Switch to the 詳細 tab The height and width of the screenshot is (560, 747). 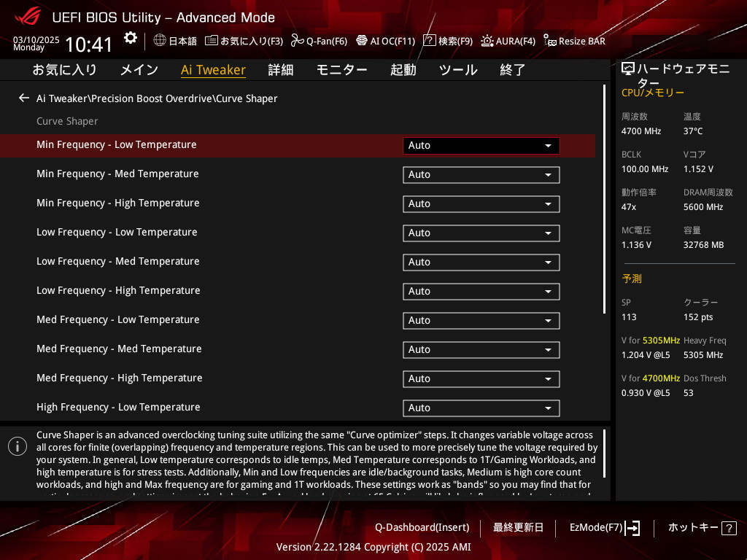[281, 69]
